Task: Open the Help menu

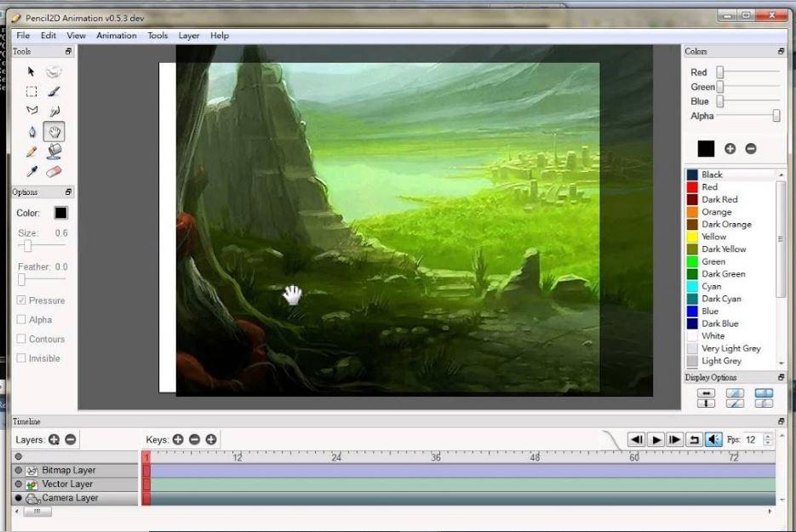Action: (x=220, y=36)
